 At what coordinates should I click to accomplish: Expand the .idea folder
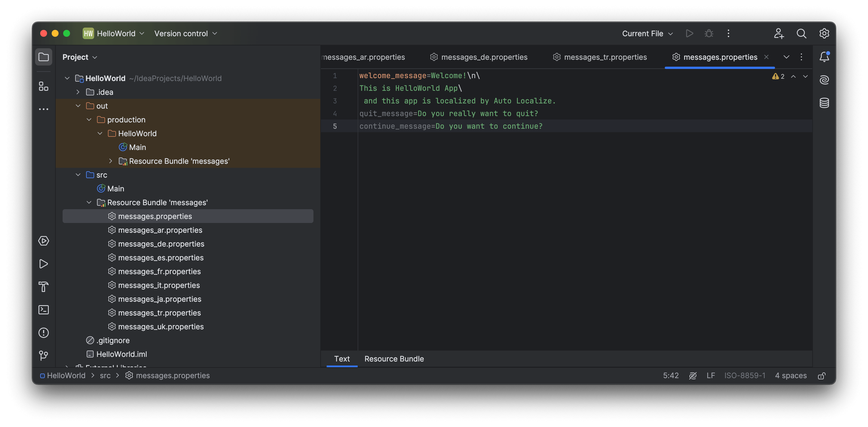click(78, 92)
